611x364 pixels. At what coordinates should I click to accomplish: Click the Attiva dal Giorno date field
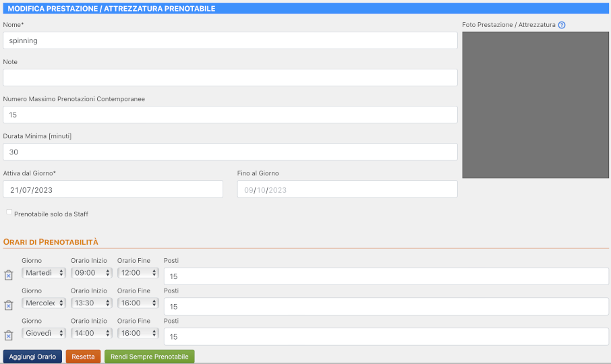click(x=113, y=189)
